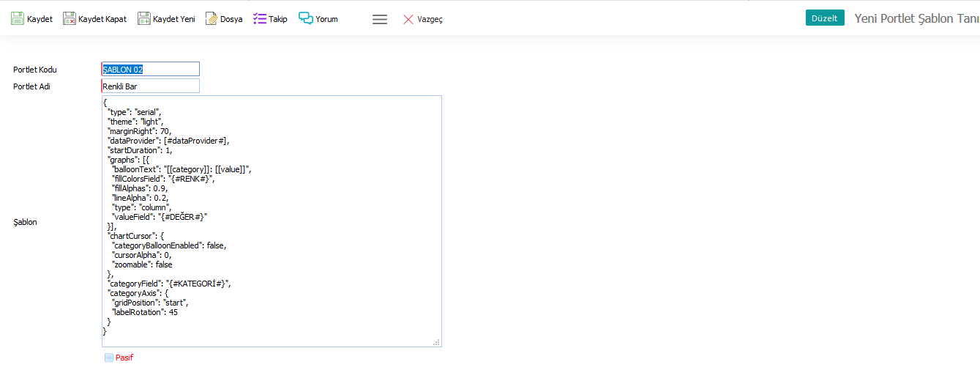Toggle the Pasif checkbox
Viewport: 980px width, 381px height.
click(109, 358)
